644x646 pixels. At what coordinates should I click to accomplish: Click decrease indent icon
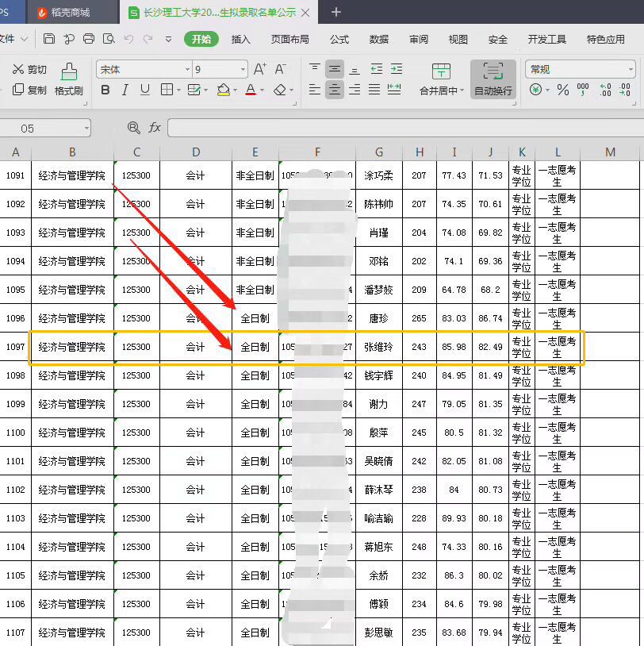click(x=377, y=69)
